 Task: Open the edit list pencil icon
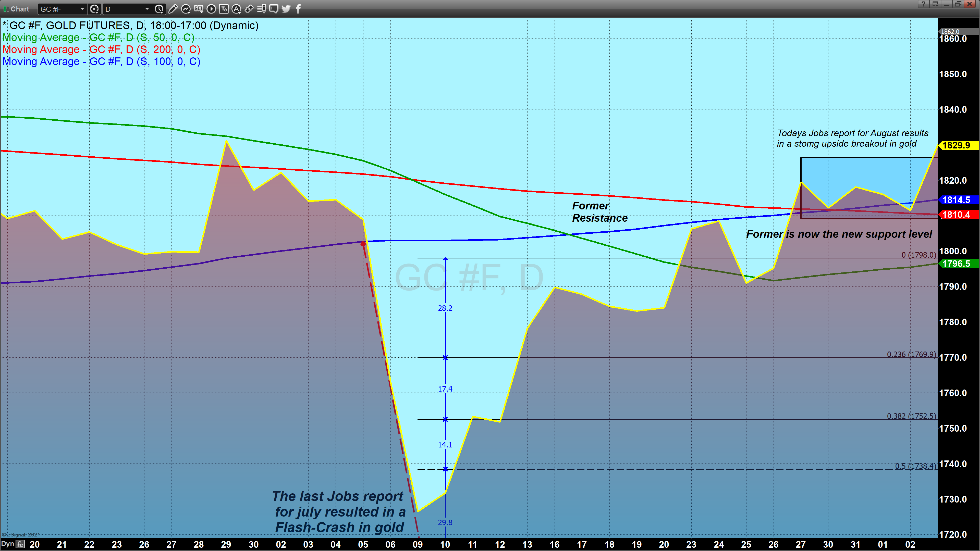[x=261, y=9]
